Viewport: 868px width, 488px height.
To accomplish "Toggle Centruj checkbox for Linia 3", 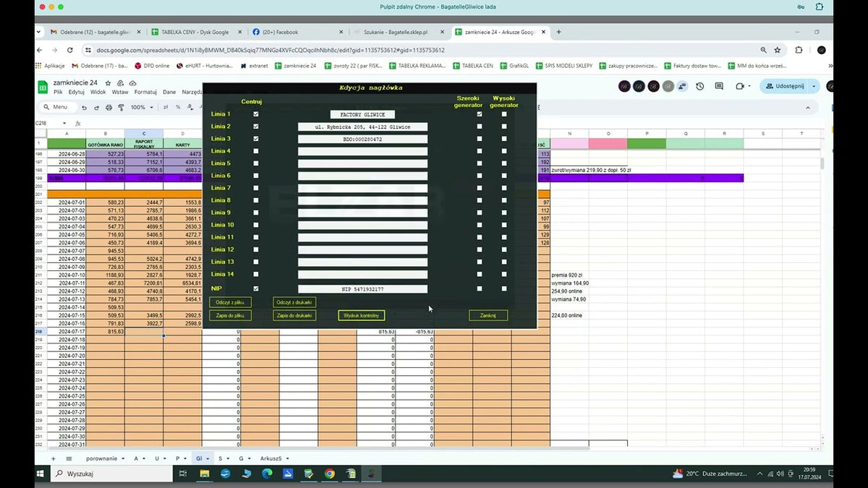I will [x=256, y=139].
